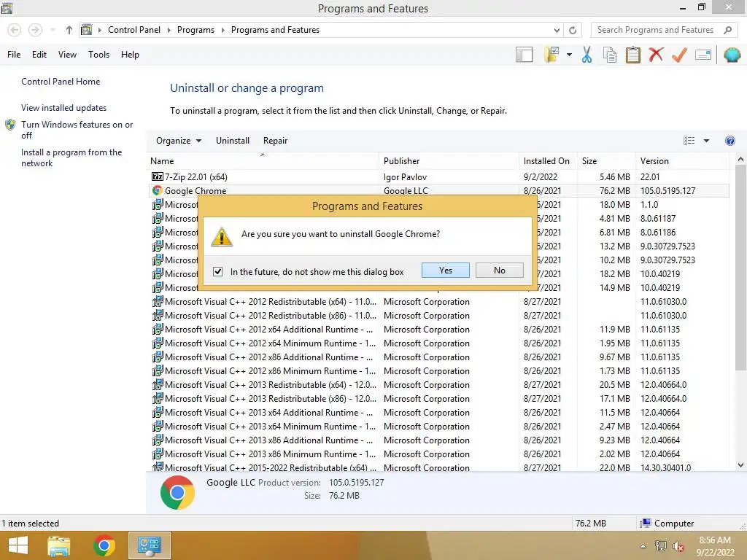The width and height of the screenshot is (747, 560).
Task: Click the red X Delete toolbar icon
Action: click(656, 55)
